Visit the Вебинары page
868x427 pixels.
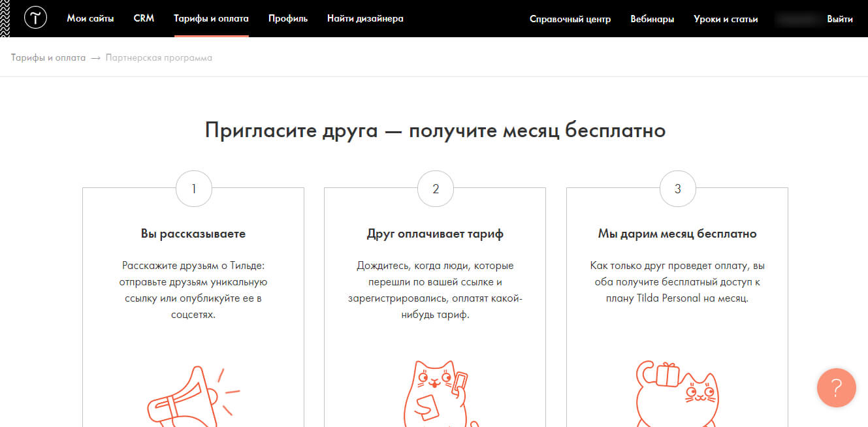click(652, 20)
